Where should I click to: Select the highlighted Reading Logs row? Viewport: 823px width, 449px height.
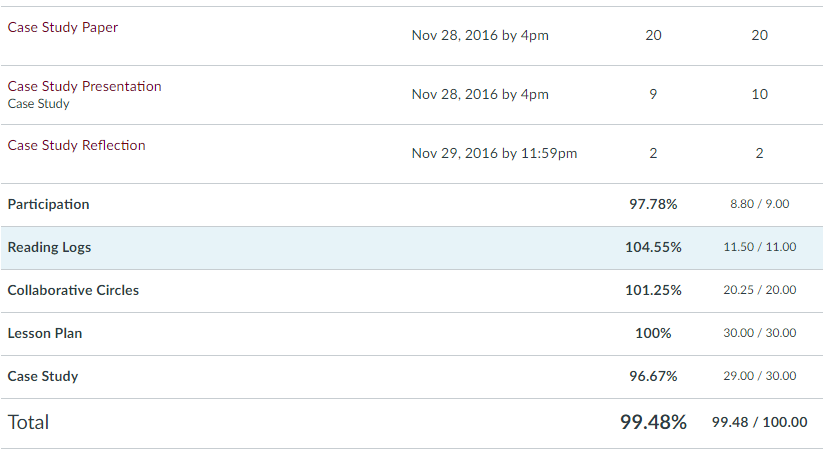[412, 248]
